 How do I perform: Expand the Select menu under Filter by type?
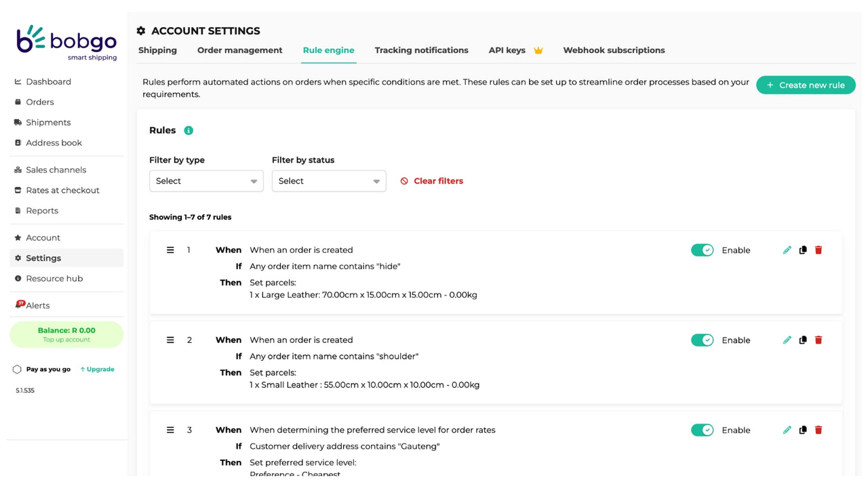pos(206,181)
